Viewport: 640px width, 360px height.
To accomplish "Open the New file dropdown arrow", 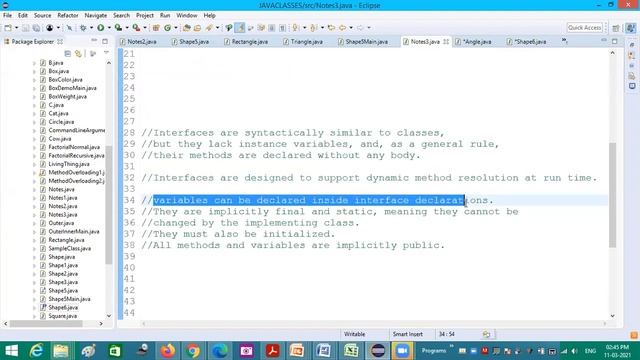I will (16, 28).
